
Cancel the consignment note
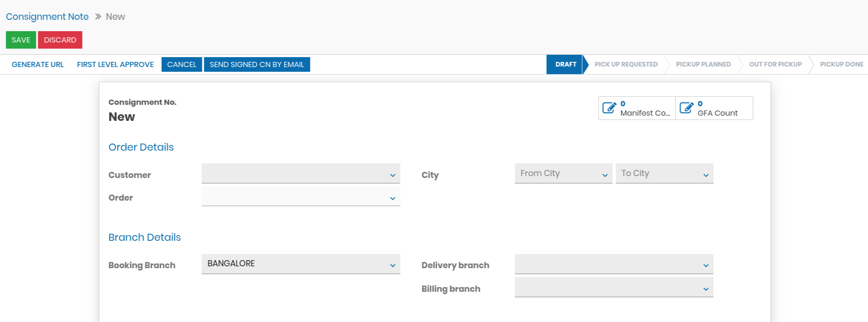click(182, 65)
